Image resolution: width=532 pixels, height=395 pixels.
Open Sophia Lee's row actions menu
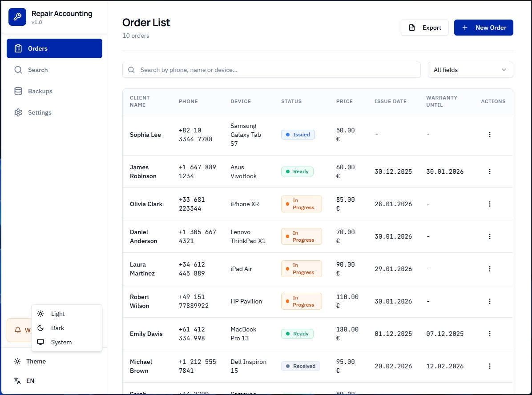tap(490, 135)
